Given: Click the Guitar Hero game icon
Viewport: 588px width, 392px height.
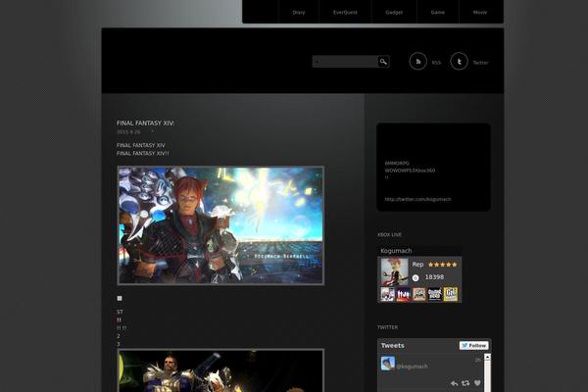Looking at the screenshot, I should tap(434, 294).
